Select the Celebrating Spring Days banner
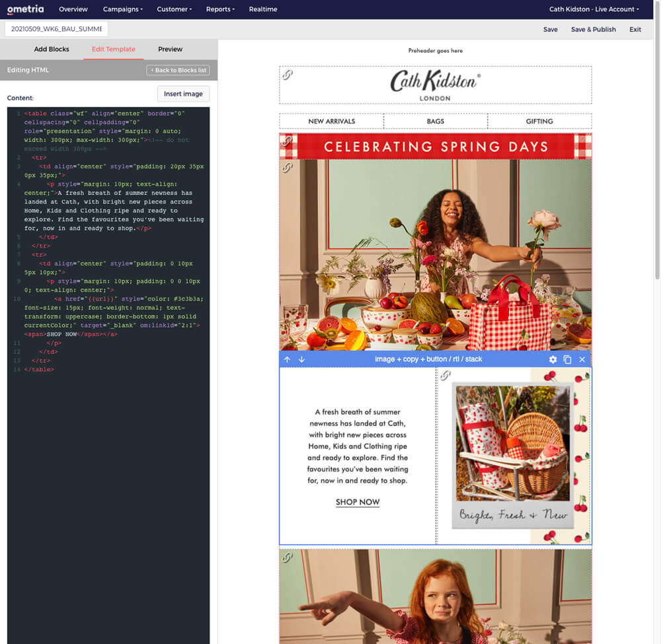 (436, 146)
